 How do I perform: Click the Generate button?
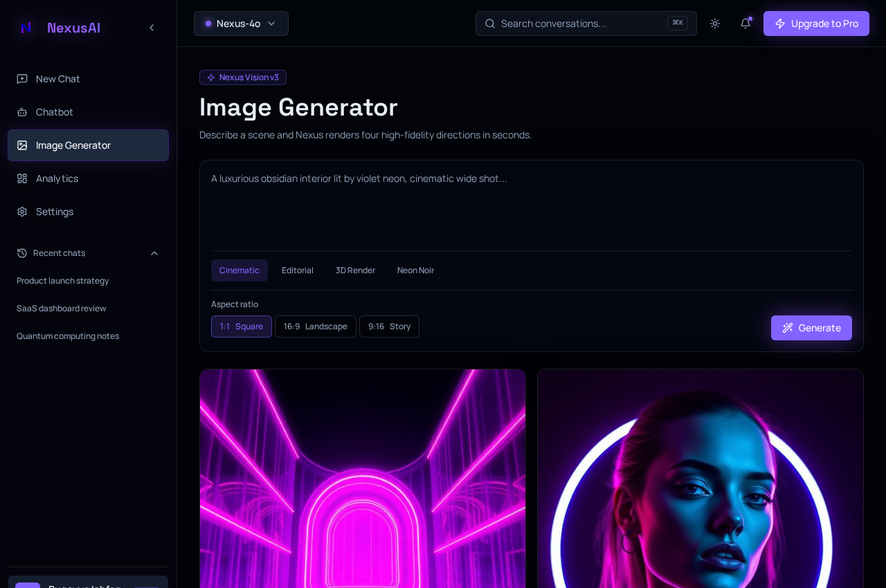pyautogui.click(x=811, y=328)
